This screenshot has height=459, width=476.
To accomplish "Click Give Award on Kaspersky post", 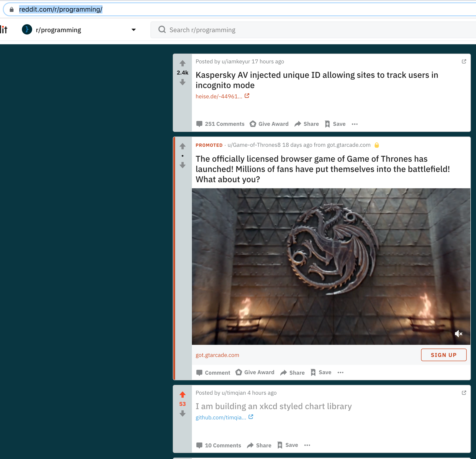I will (x=269, y=124).
